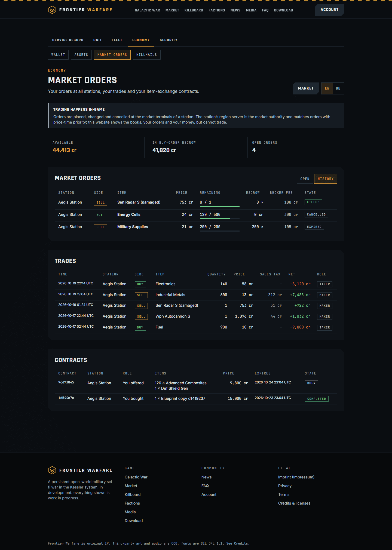The image size is (392, 550).
Task: Open the Unit tab
Action: [x=97, y=40]
